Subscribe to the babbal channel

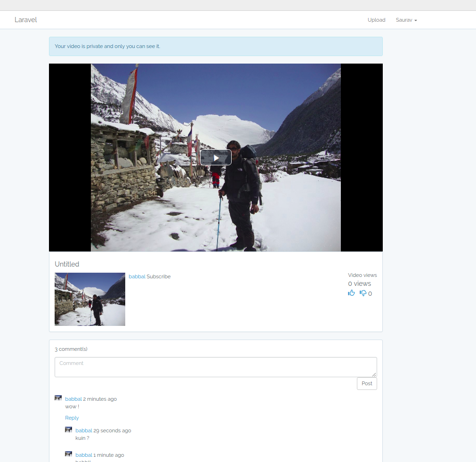point(159,276)
